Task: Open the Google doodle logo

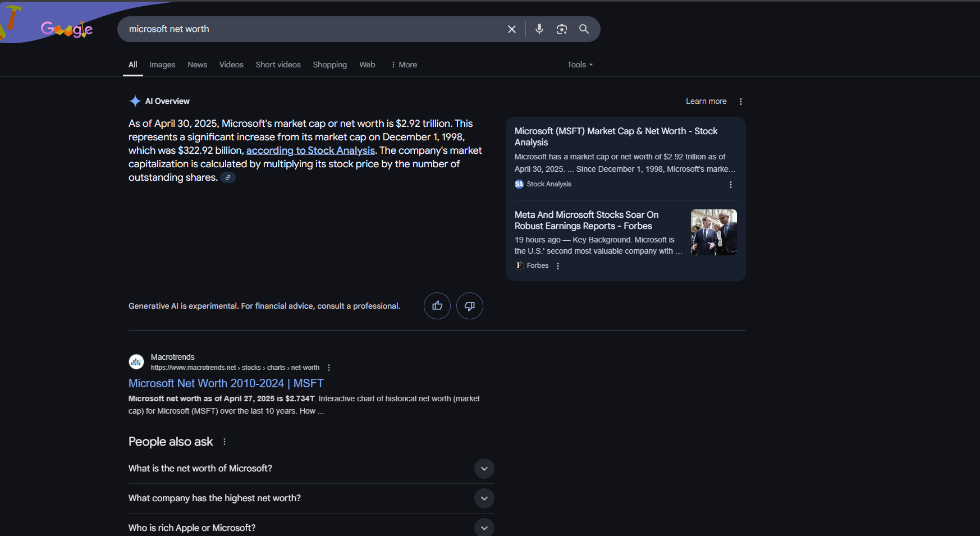Action: click(66, 29)
